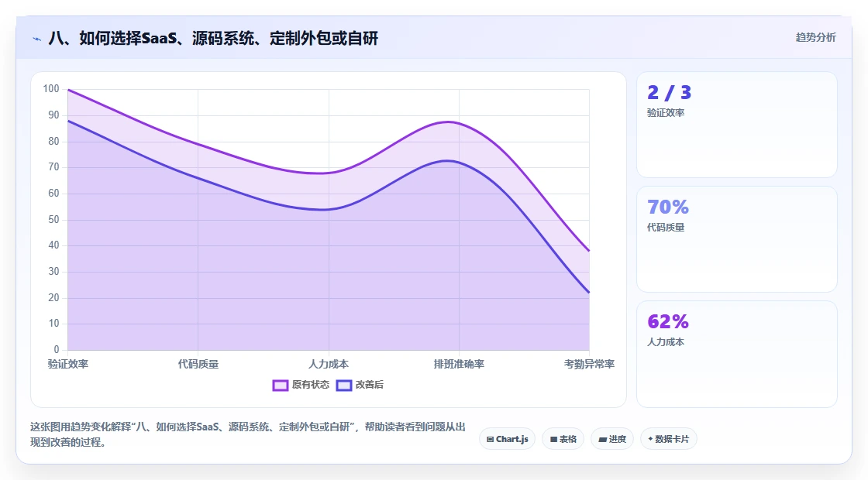Select the 70% 代码质量 card
Image resolution: width=868 pixels, height=480 pixels.
point(737,239)
